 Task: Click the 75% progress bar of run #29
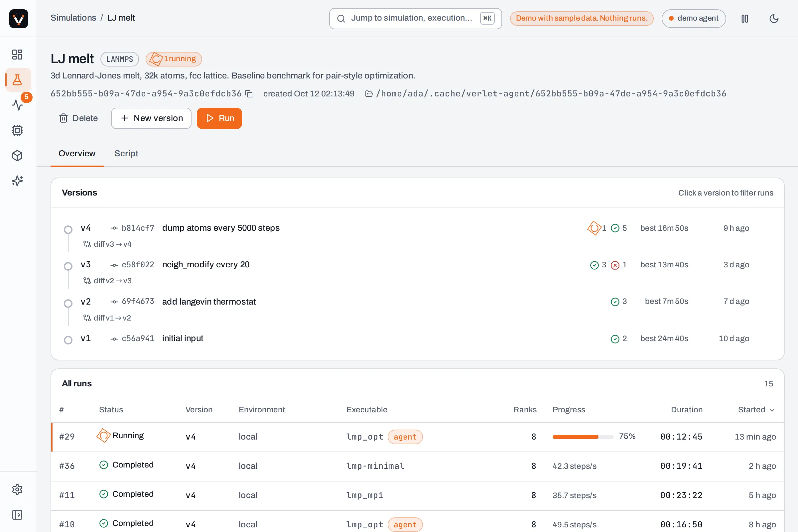583,437
